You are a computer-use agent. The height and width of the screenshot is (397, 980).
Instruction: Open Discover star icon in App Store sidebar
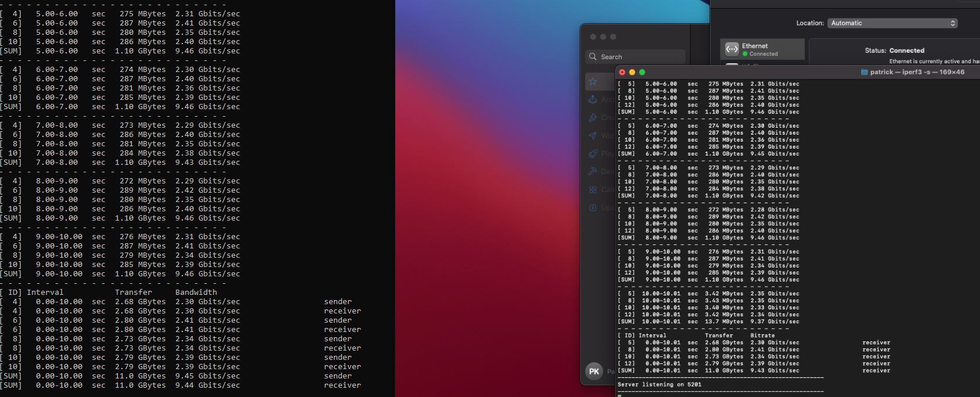click(593, 81)
